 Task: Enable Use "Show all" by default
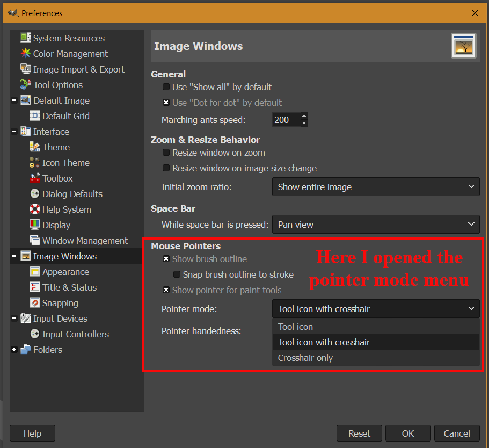pyautogui.click(x=166, y=87)
